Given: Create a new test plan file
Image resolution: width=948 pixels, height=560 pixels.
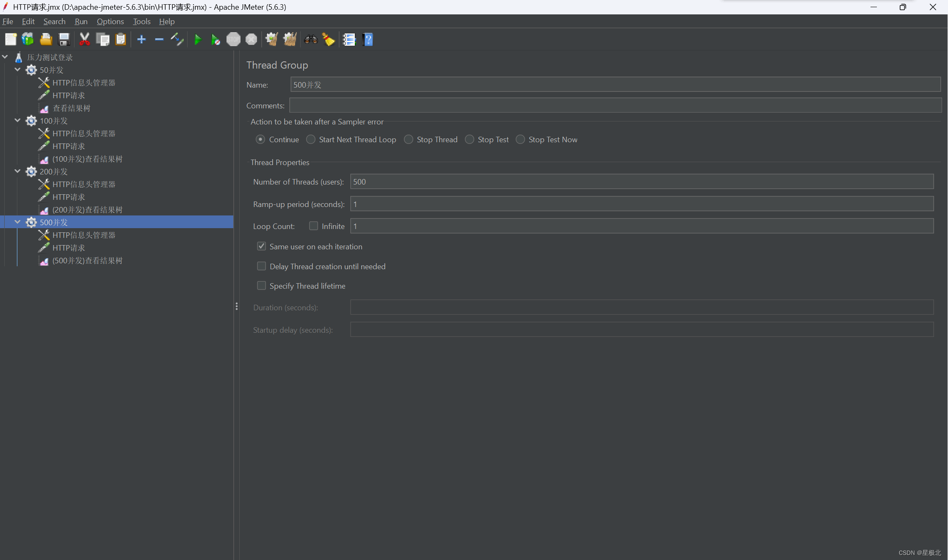Looking at the screenshot, I should coord(11,39).
